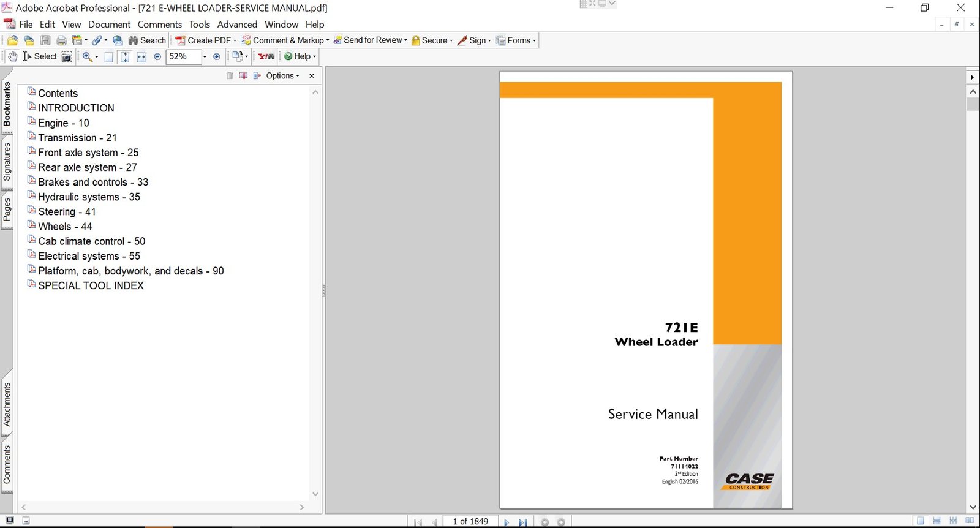The height and width of the screenshot is (528, 980).
Task: Click the page number input field
Action: (470, 521)
